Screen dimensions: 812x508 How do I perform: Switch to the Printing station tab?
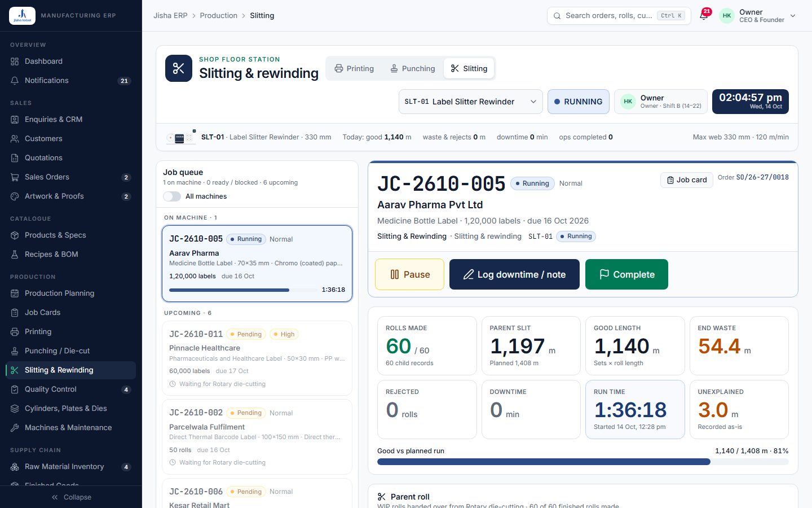pyautogui.click(x=354, y=68)
